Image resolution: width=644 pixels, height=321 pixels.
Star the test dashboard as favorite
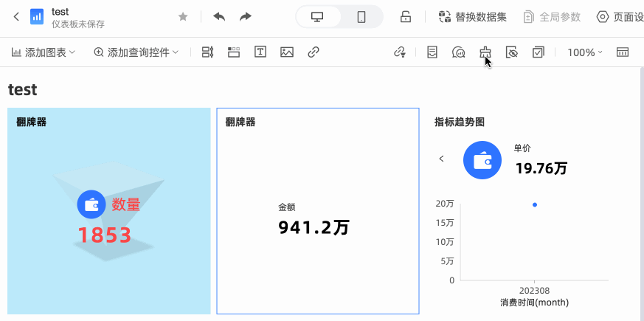183,17
